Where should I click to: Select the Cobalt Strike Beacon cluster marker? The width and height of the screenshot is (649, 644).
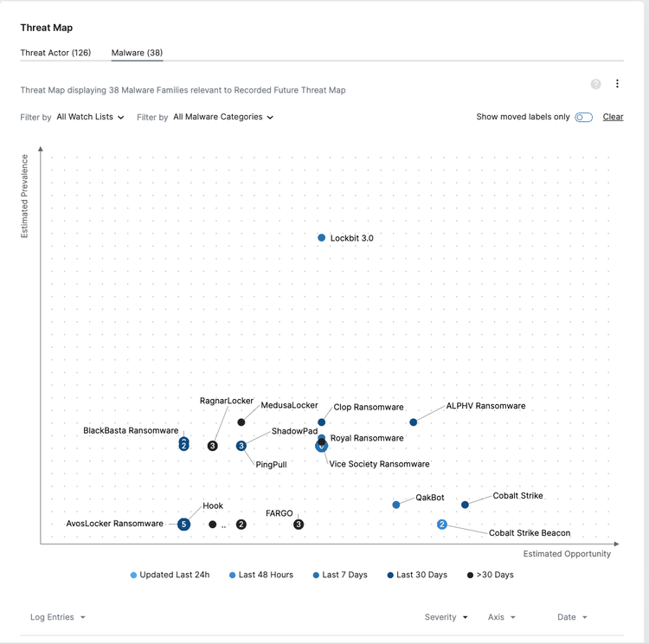click(442, 525)
